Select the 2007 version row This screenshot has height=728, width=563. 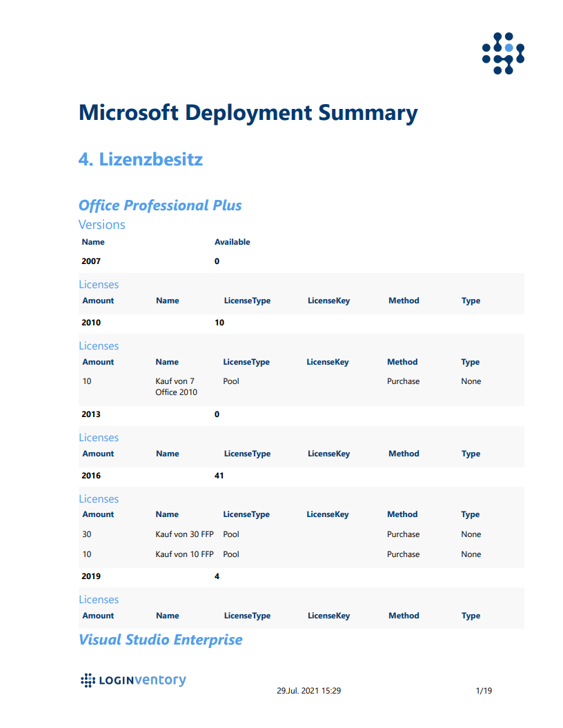pos(301,261)
